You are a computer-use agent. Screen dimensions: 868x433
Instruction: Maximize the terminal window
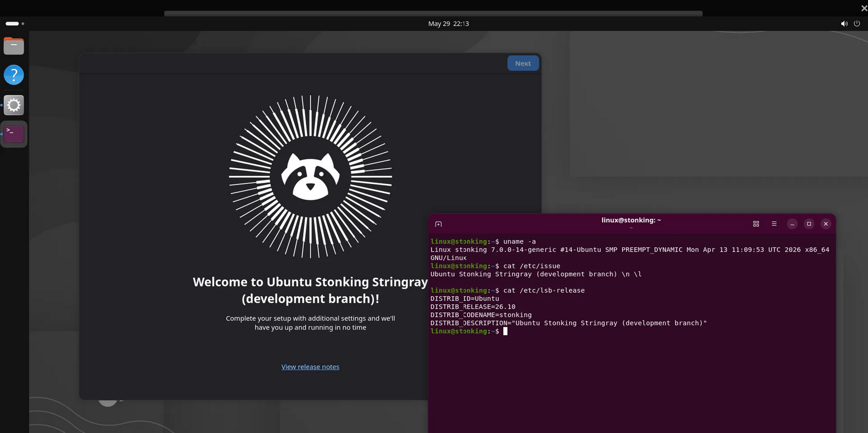[x=809, y=224]
